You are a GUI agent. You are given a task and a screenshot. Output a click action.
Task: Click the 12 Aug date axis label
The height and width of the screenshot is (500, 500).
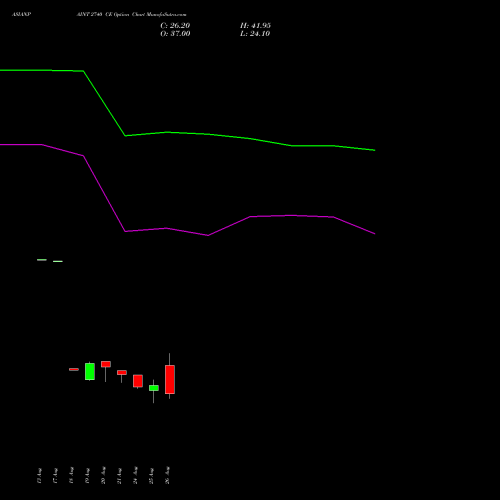(x=39, y=476)
